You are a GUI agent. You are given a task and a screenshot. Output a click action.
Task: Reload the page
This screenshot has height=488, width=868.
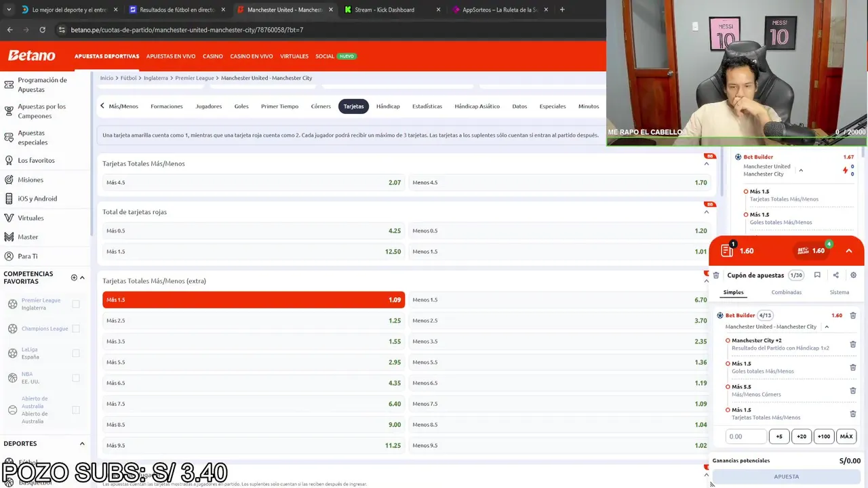(42, 30)
